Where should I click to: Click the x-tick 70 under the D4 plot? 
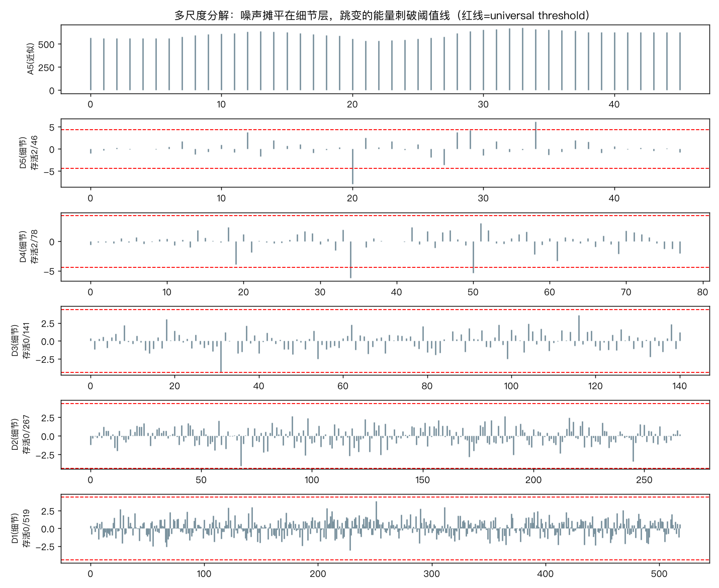click(x=626, y=292)
